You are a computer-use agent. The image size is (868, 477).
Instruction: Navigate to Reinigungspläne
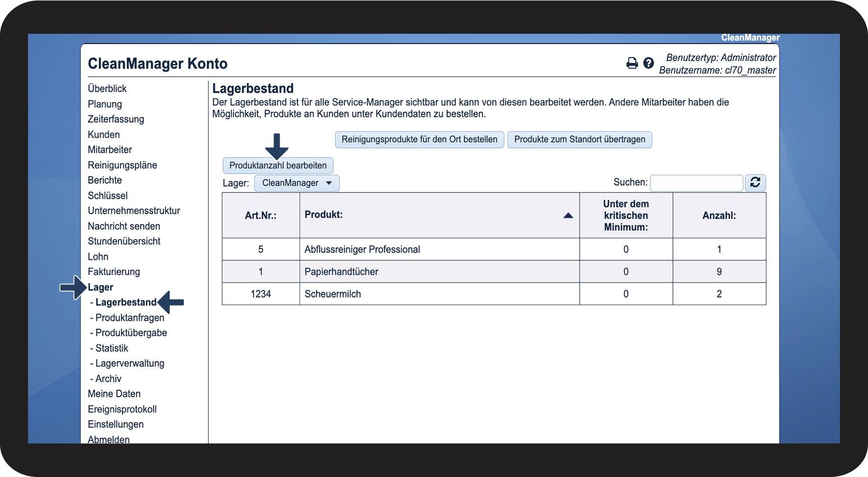point(122,165)
